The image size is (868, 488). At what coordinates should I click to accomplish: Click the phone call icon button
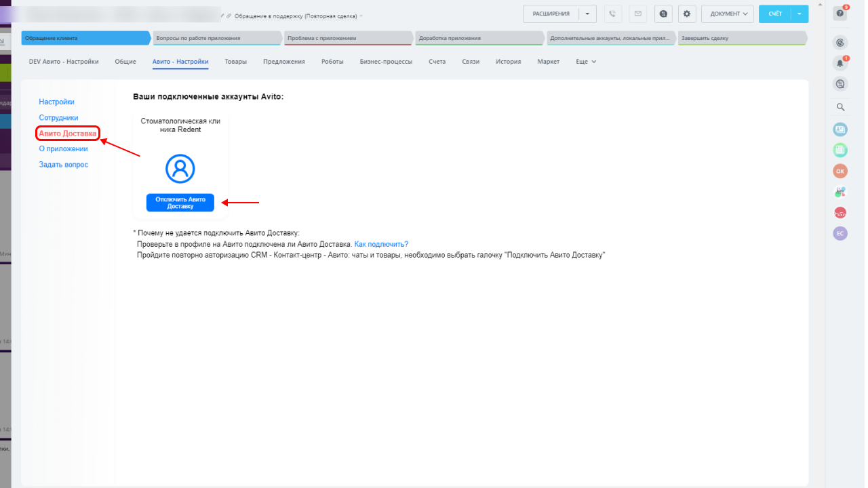click(613, 14)
